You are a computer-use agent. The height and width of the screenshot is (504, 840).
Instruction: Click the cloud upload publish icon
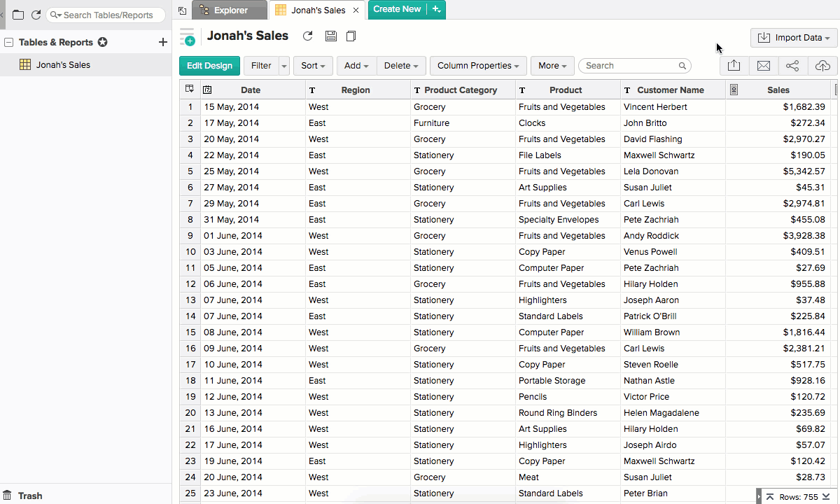click(822, 66)
